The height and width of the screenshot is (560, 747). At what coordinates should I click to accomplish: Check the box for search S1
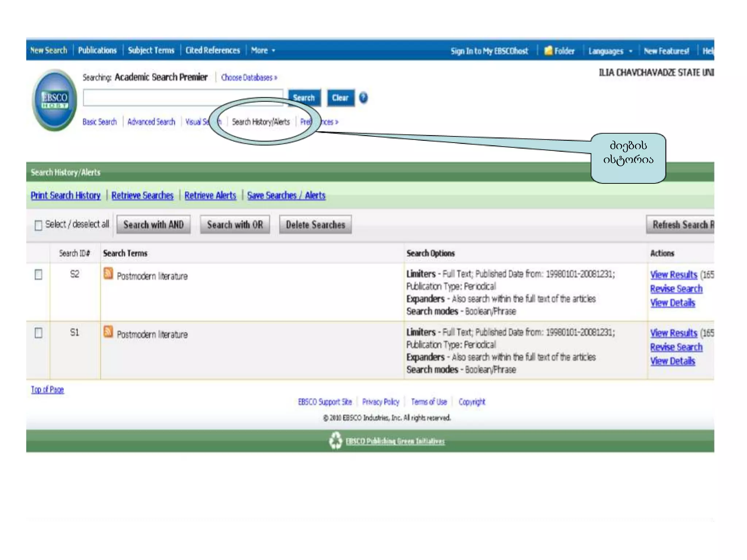38,333
